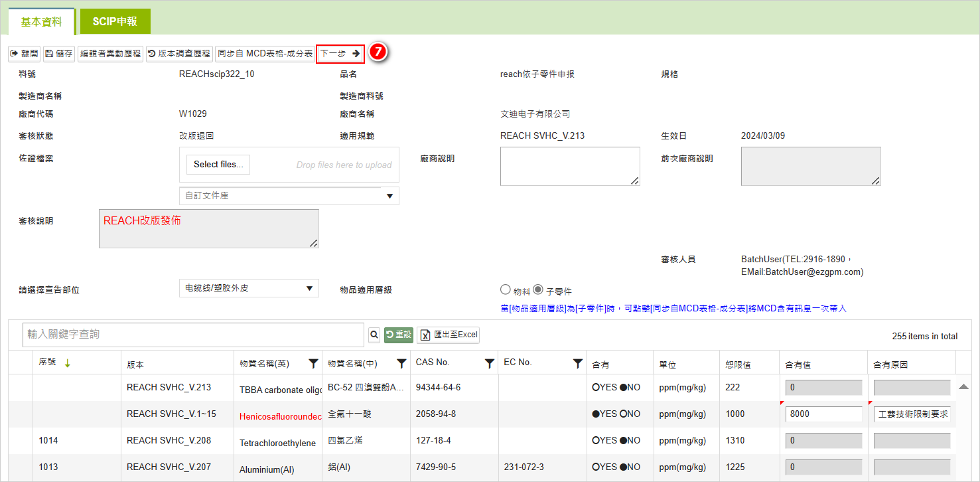Viewport: 980px width, 482px height.
Task: Click sequence number 1013
Action: (x=48, y=467)
